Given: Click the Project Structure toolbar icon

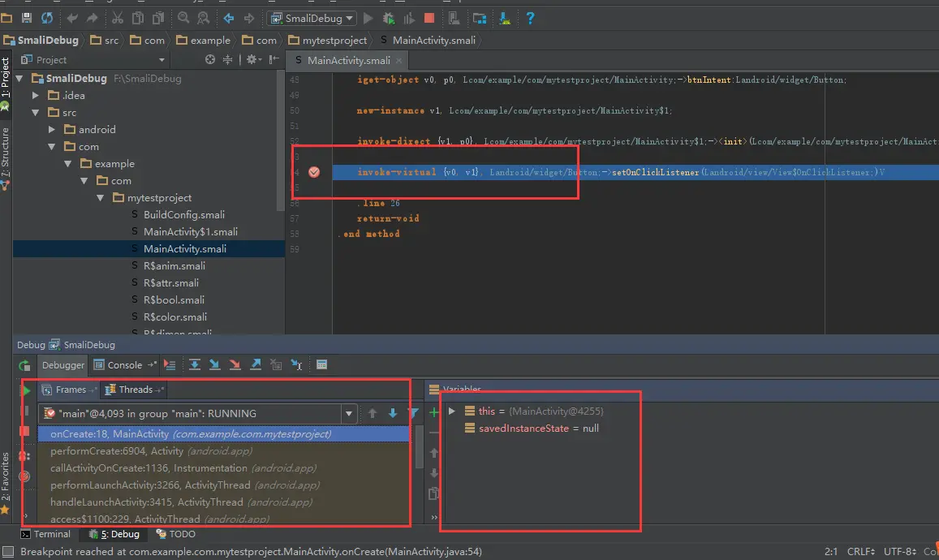Looking at the screenshot, I should [480, 19].
